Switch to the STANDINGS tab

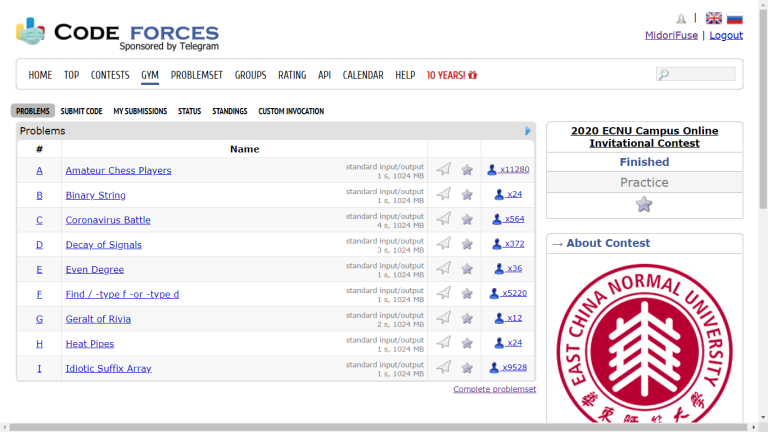coord(229,111)
